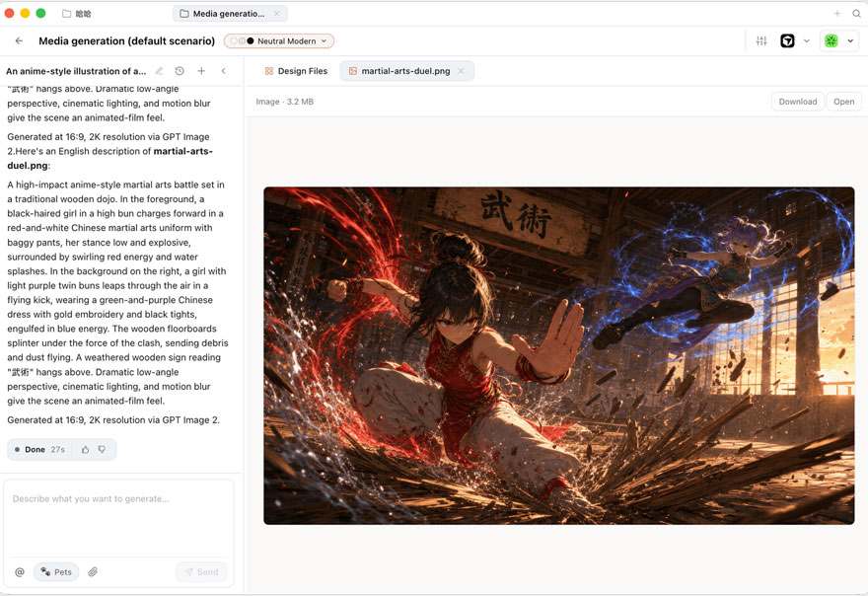Give thumbs up to the response

click(85, 450)
